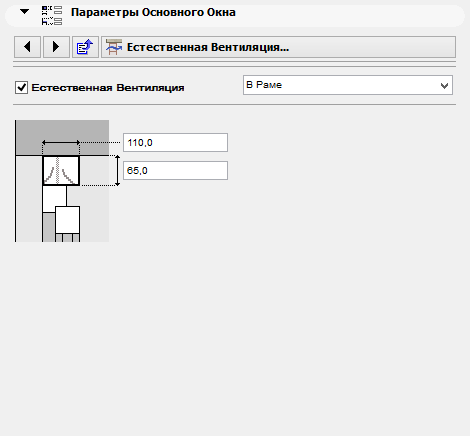Click the Параметры Основного Окна header title
470x436 pixels.
[153, 12]
